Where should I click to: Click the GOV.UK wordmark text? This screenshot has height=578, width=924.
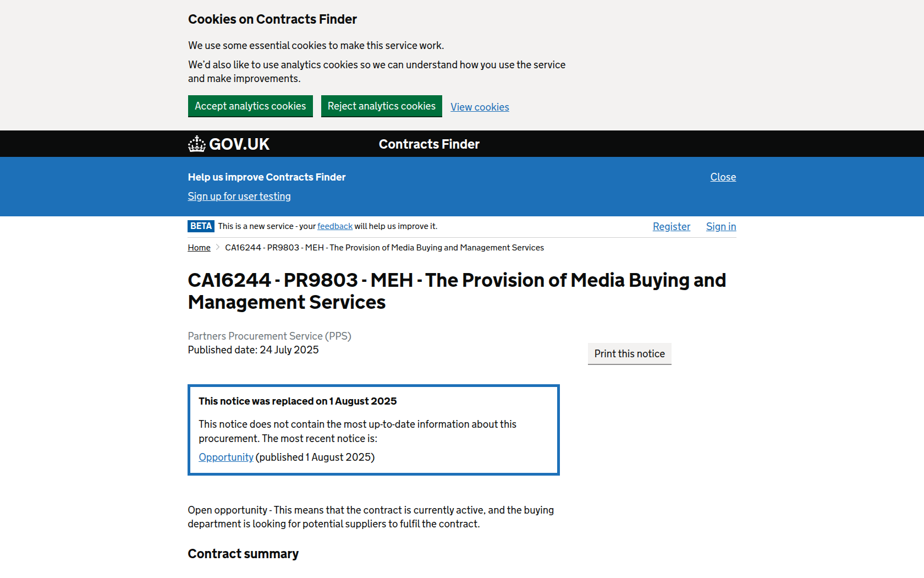tap(239, 144)
